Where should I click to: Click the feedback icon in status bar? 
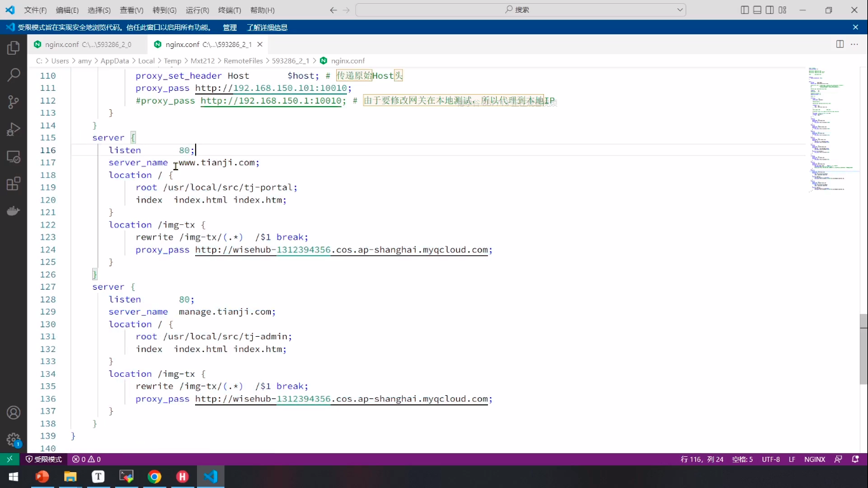[838, 459]
